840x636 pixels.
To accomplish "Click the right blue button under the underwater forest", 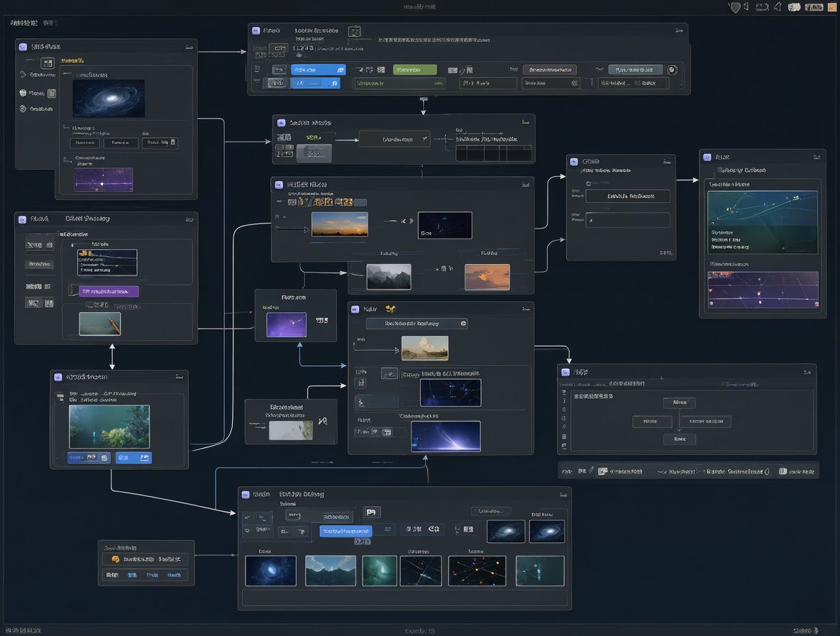I will pyautogui.click(x=133, y=458).
